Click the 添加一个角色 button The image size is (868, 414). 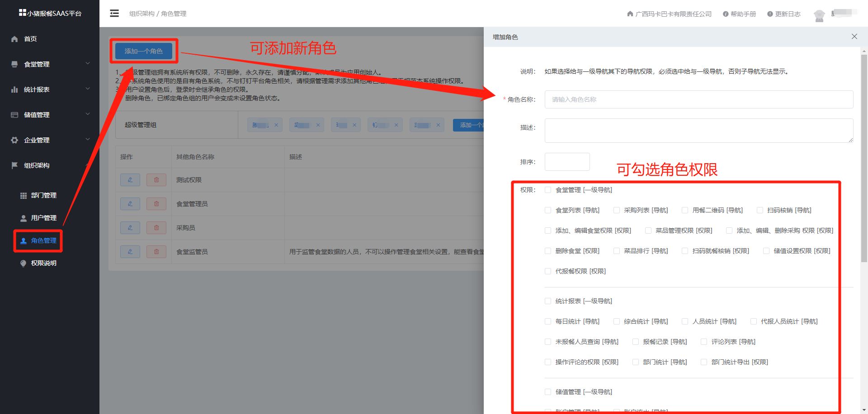144,51
